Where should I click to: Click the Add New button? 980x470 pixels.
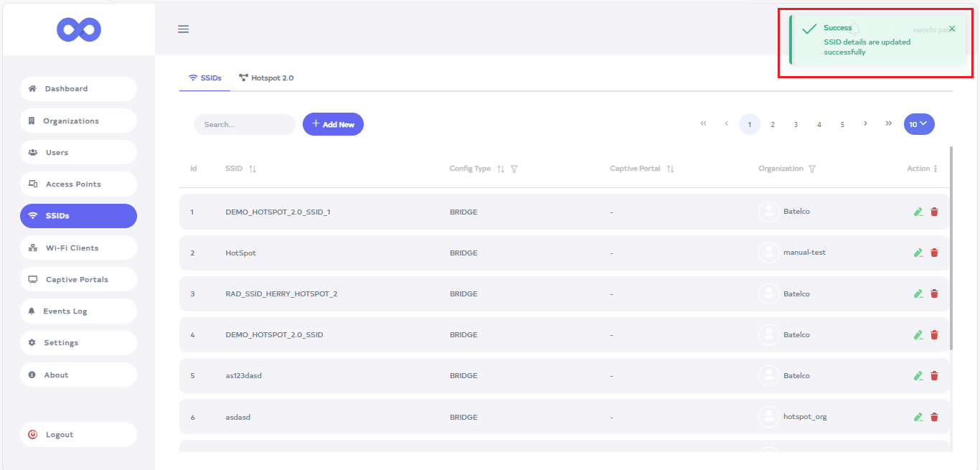tap(333, 124)
